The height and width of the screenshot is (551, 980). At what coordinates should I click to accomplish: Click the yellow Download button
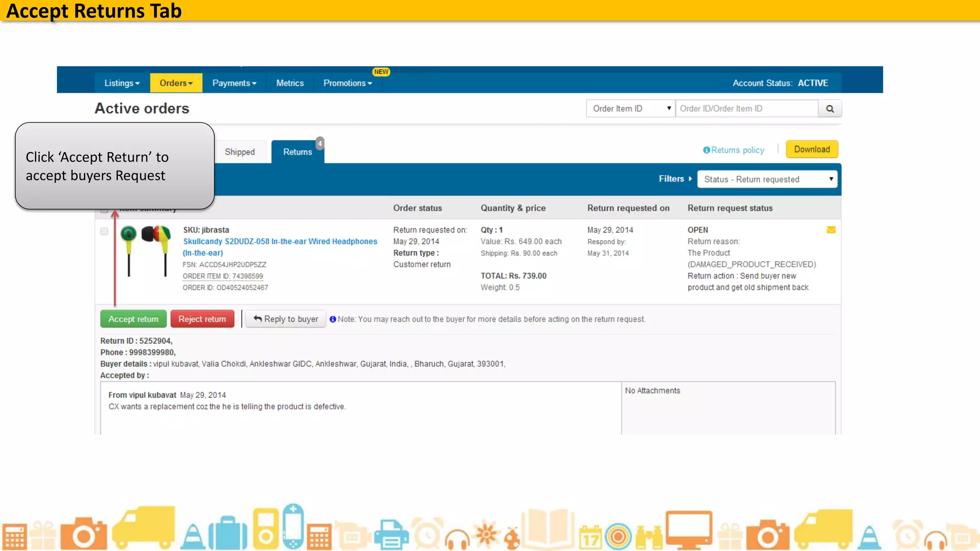pyautogui.click(x=812, y=149)
